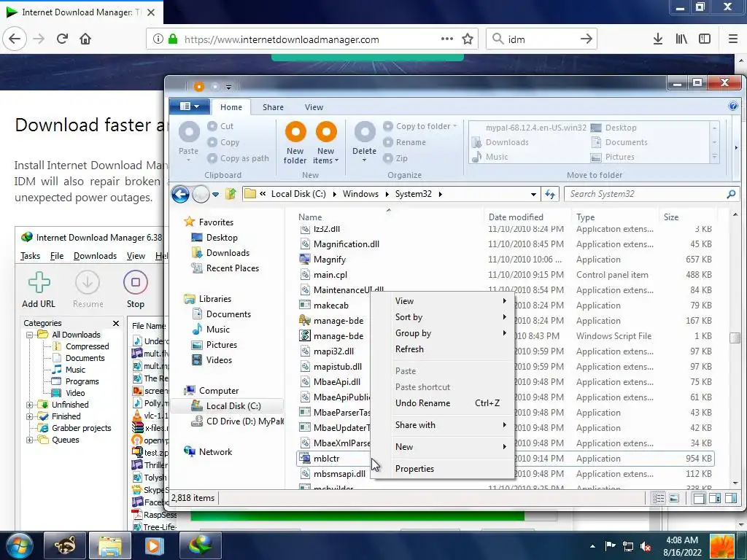The image size is (747, 560).
Task: Open the browser library icon
Action: coord(681,39)
